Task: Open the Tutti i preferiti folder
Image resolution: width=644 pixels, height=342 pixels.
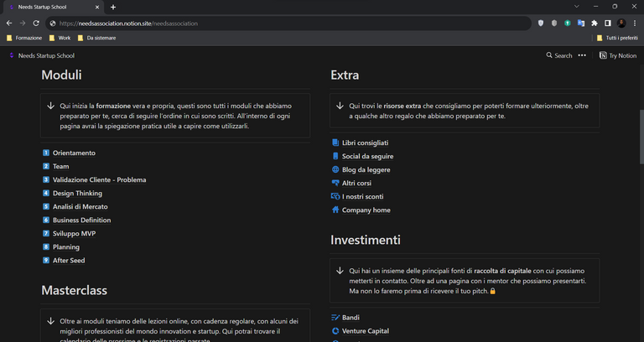Action: pos(617,38)
